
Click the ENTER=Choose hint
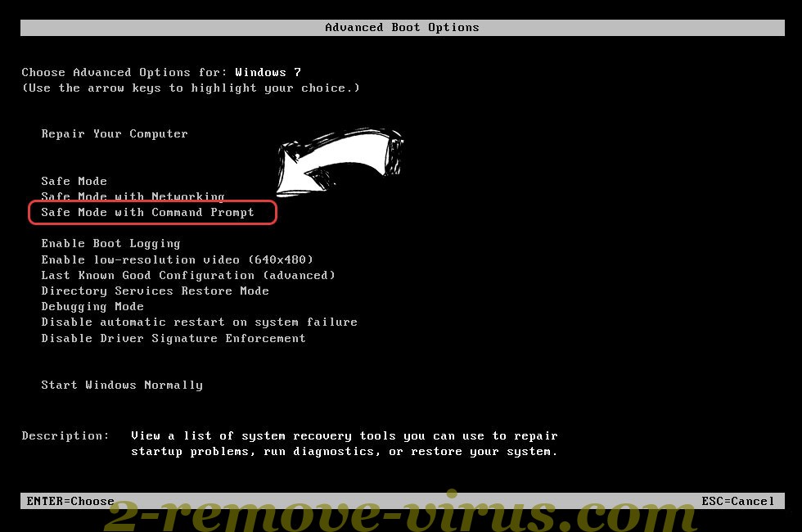click(70, 501)
